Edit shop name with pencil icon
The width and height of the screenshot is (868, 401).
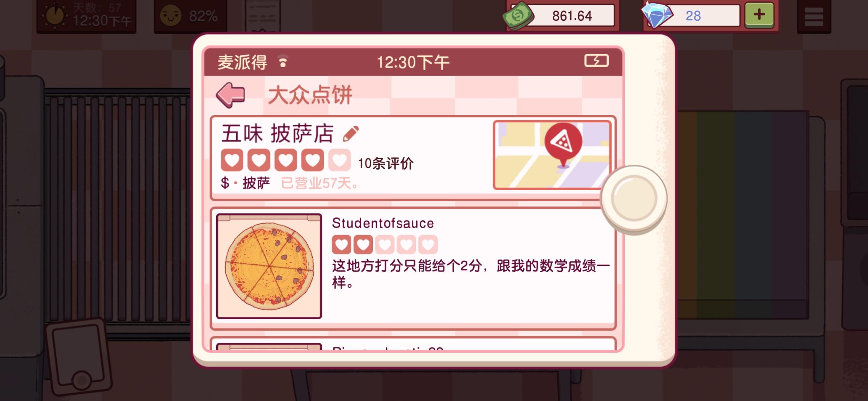351,134
